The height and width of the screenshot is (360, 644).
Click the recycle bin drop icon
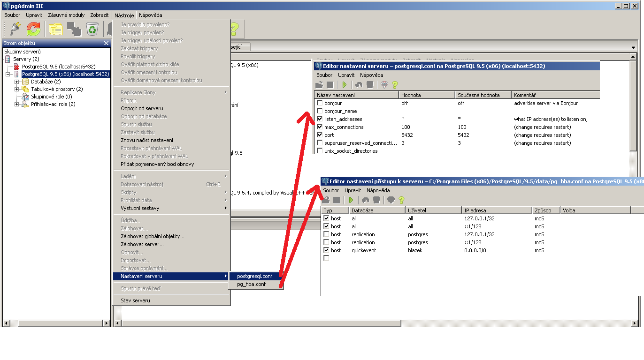click(x=92, y=29)
